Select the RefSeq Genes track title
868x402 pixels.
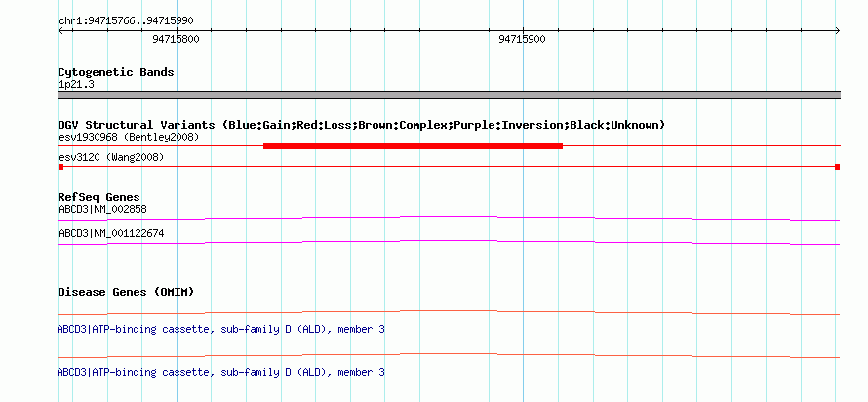pos(99,197)
